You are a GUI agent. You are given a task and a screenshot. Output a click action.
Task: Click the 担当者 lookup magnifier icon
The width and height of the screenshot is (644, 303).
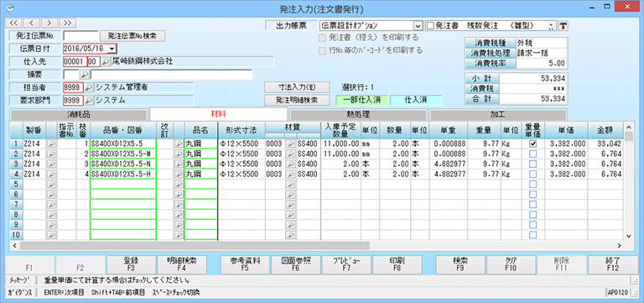89,87
